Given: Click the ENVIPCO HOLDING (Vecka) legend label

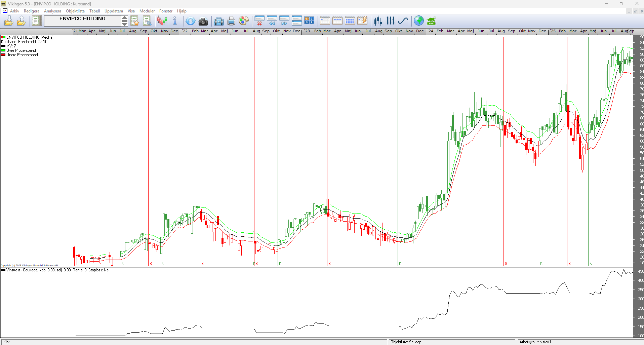Looking at the screenshot, I should coord(30,37).
